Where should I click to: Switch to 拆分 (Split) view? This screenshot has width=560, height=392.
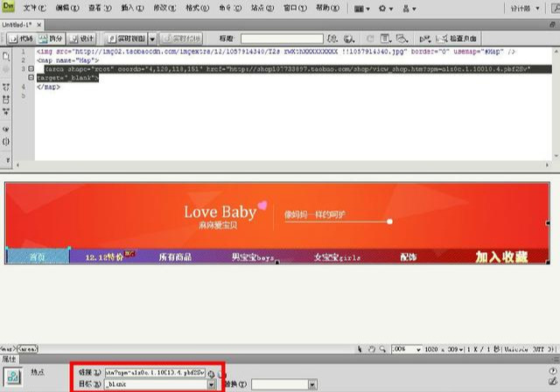tap(51, 38)
